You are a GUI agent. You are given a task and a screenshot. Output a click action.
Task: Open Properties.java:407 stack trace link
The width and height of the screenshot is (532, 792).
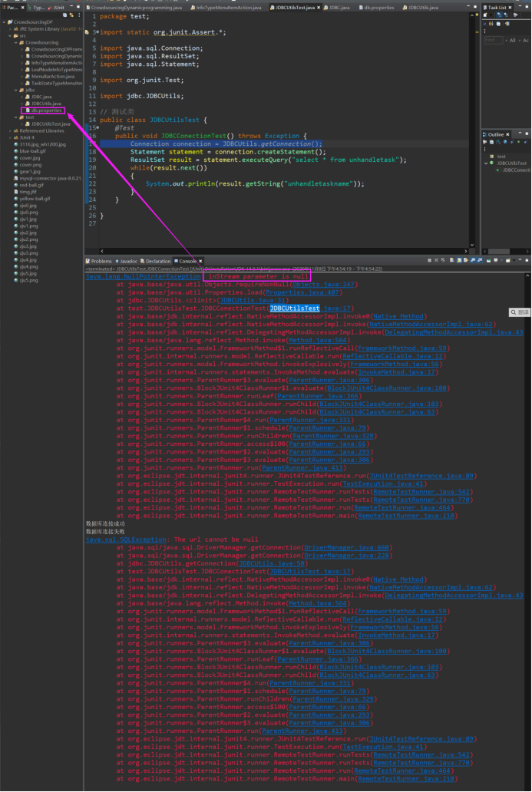click(x=302, y=292)
